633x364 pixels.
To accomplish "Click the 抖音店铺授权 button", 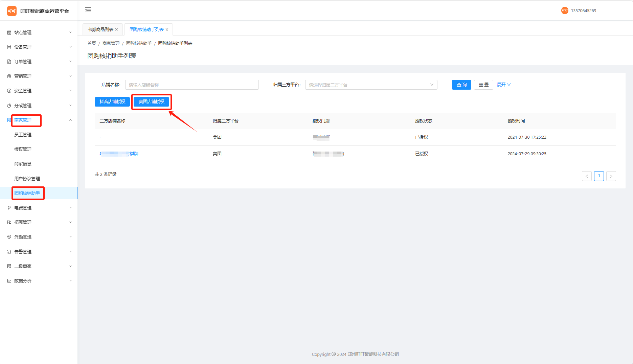I will point(112,101).
